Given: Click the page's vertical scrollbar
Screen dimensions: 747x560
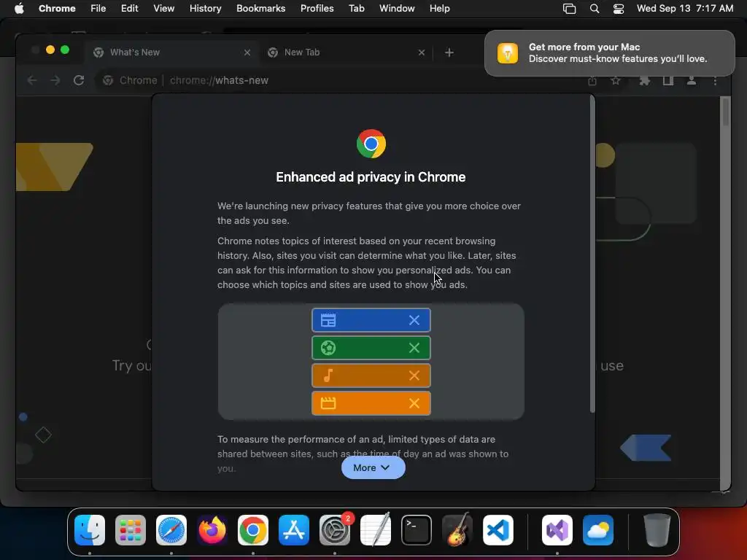Looking at the screenshot, I should pyautogui.click(x=725, y=112).
